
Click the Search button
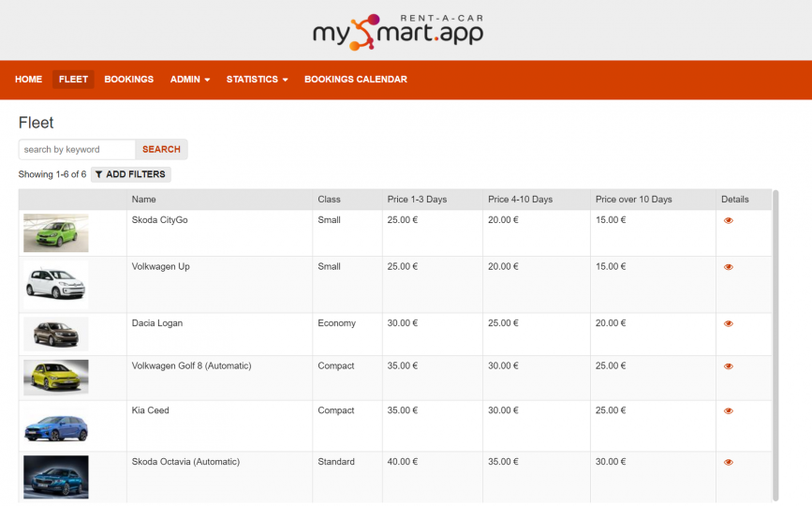[162, 149]
